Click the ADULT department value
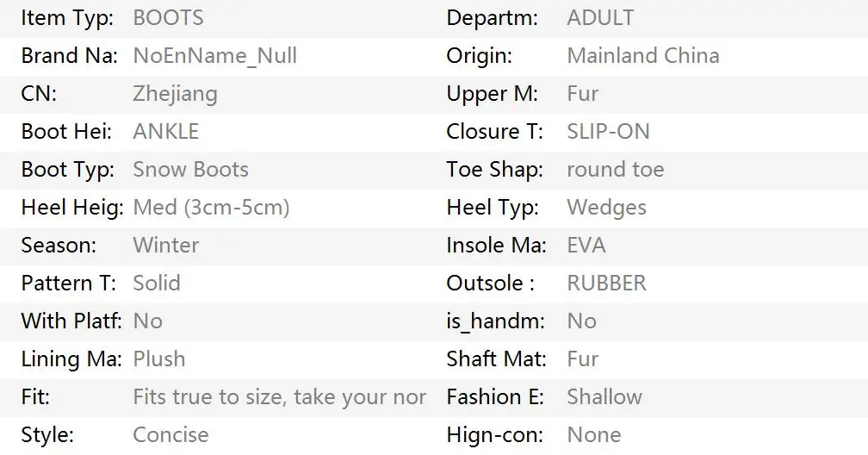 tap(600, 18)
